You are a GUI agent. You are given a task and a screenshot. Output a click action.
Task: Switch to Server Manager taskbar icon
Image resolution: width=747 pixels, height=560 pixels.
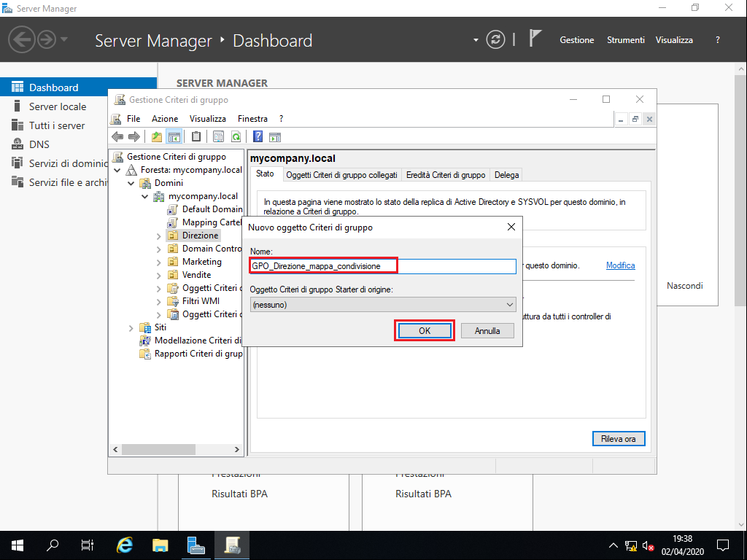(196, 545)
